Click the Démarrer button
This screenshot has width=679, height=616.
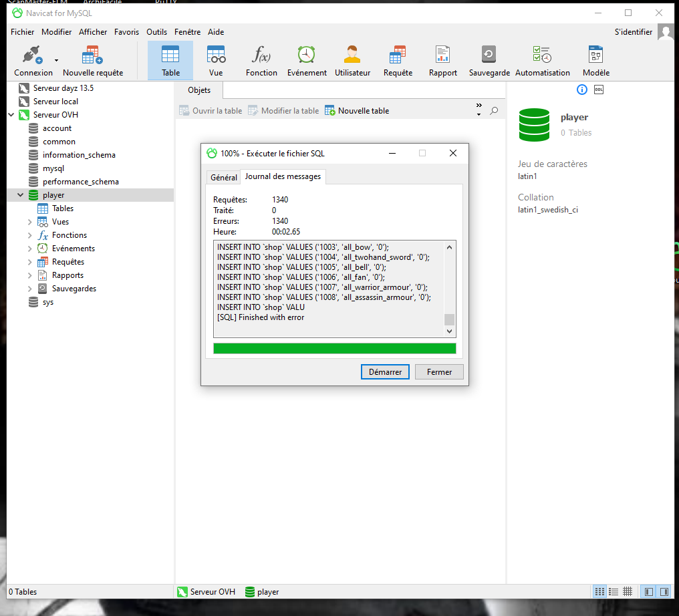click(385, 372)
